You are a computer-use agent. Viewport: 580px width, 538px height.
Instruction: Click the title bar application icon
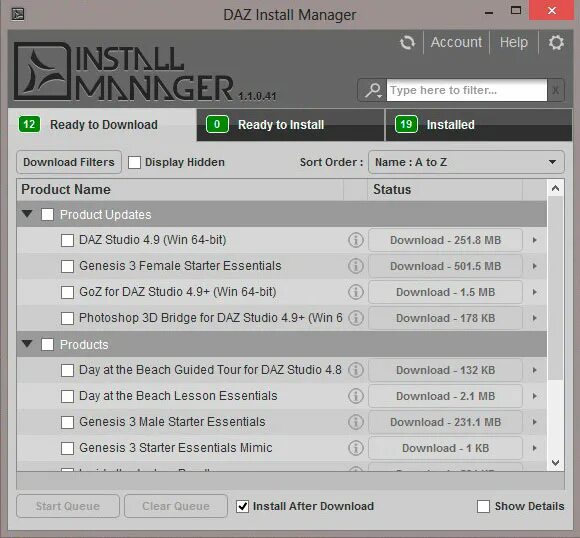click(x=18, y=14)
